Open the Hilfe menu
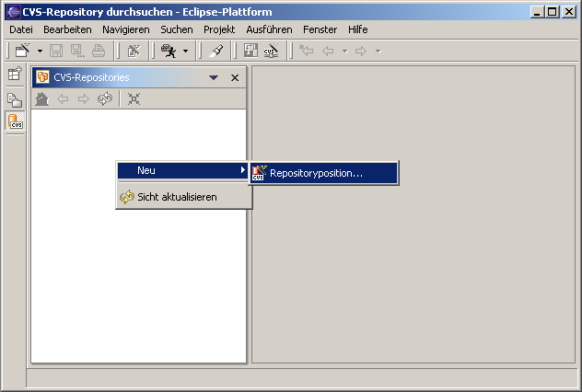 [358, 29]
